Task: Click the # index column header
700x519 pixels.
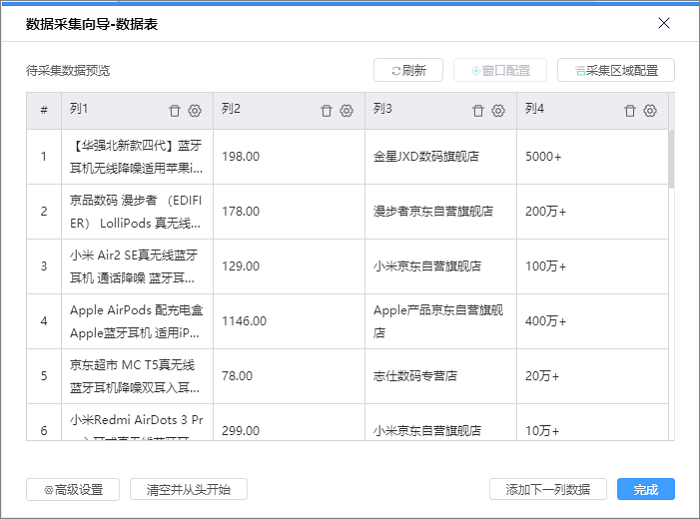Action: point(44,111)
